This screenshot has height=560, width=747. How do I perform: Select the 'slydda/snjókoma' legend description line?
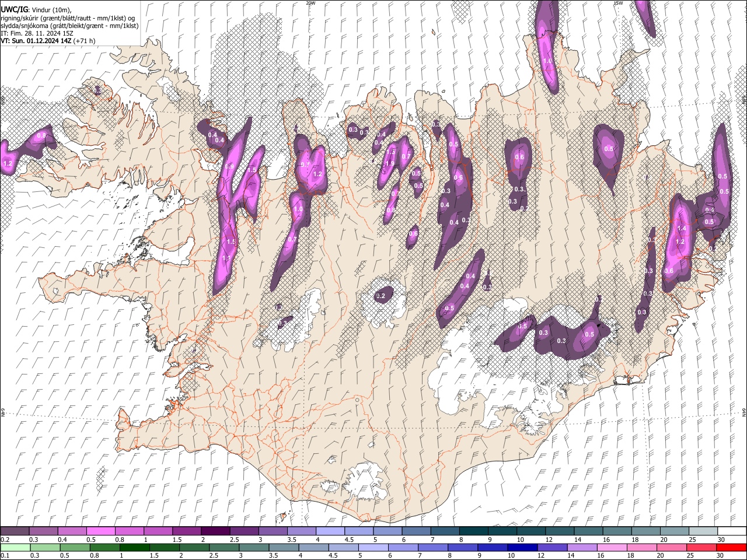pyautogui.click(x=69, y=26)
